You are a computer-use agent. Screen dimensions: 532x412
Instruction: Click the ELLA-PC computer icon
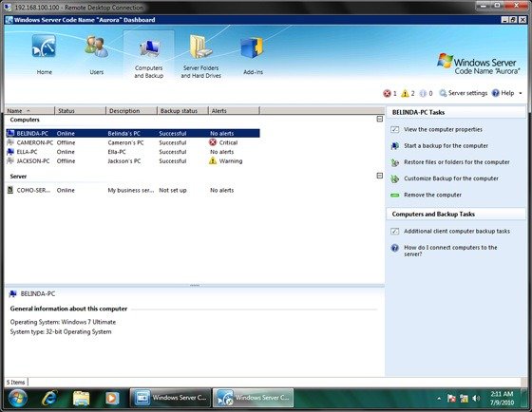click(10, 152)
